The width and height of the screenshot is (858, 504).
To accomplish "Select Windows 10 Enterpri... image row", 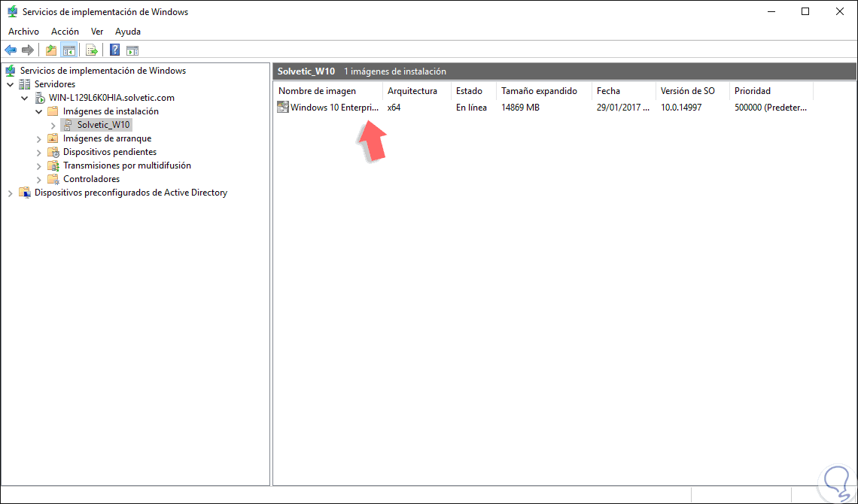I will tap(334, 107).
